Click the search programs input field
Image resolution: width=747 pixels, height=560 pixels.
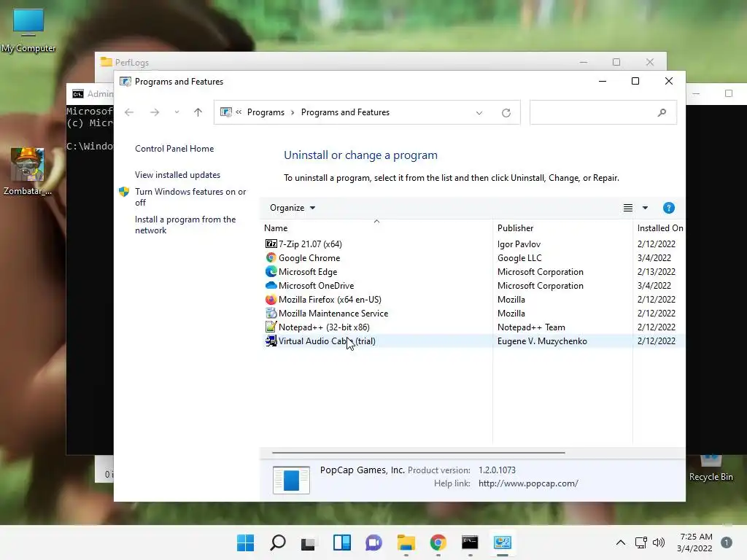(x=603, y=112)
